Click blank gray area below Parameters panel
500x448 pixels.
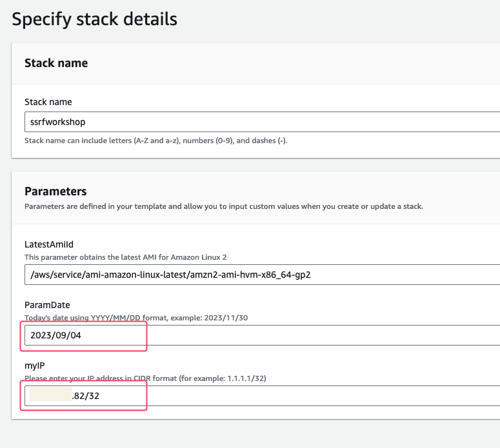click(x=258, y=434)
